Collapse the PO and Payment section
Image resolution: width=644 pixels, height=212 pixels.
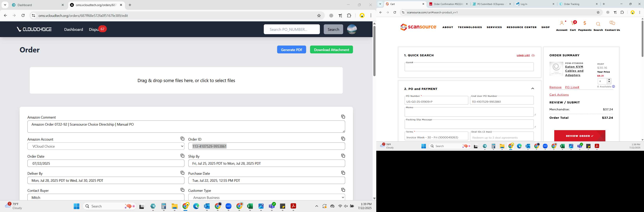coord(532,89)
